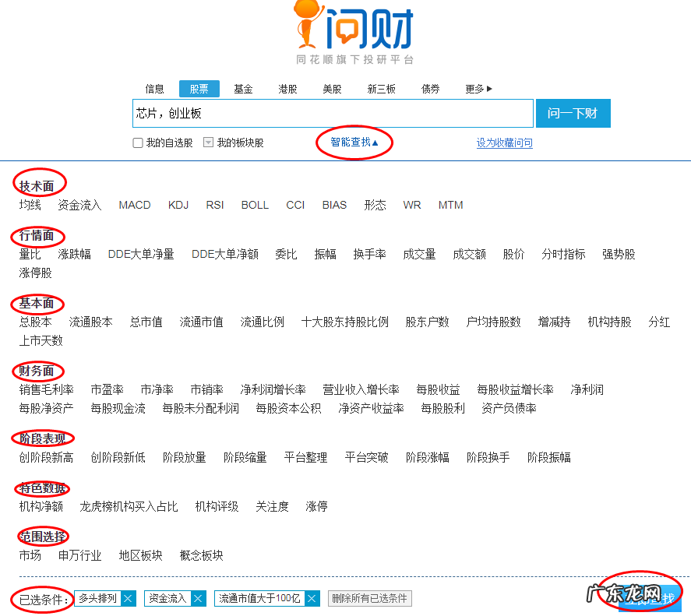The width and height of the screenshot is (691, 616).
Task: Select the MACD indicator under 技术面
Action: (134, 205)
